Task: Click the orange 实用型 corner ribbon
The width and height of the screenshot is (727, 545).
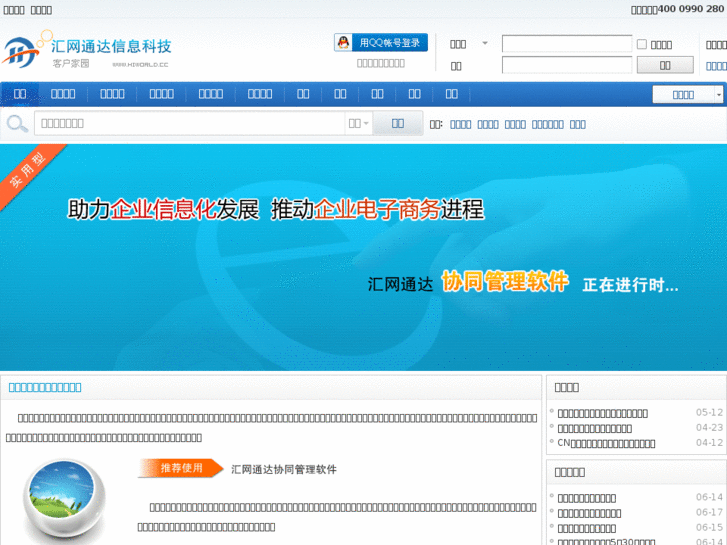Action: point(29,172)
